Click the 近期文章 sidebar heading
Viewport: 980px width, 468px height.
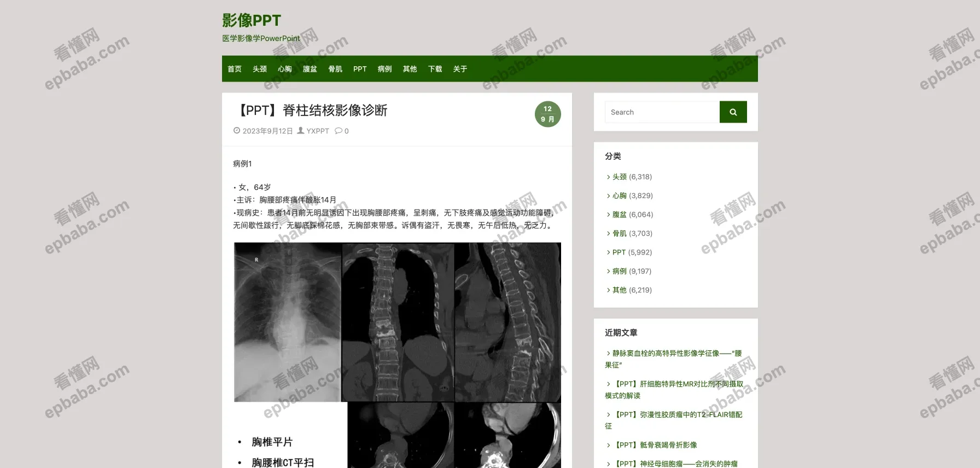pyautogui.click(x=621, y=333)
